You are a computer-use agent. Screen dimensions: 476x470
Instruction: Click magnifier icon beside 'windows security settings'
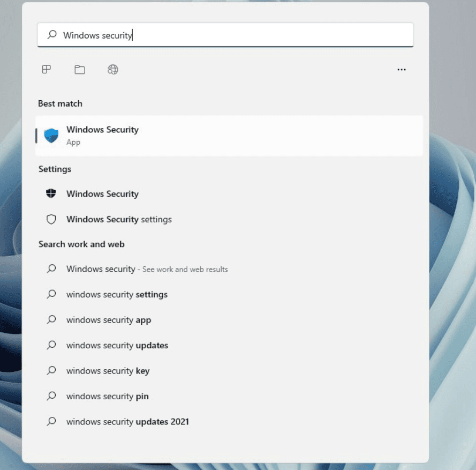click(51, 294)
